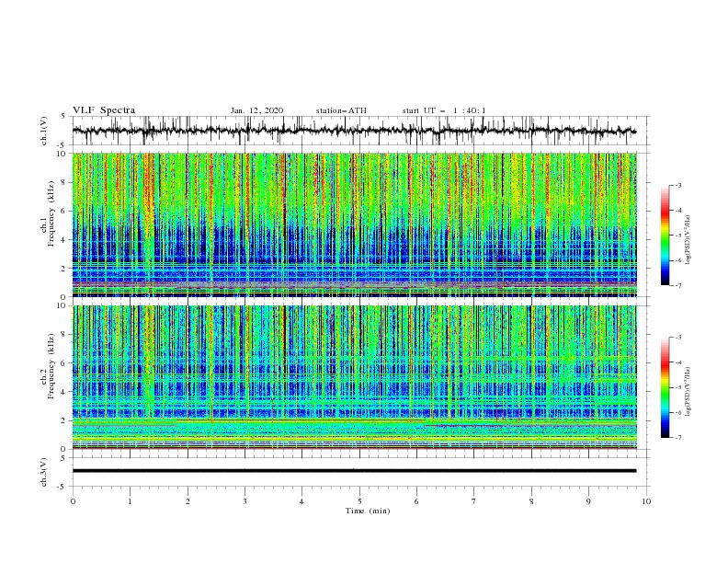Click time axis tick label "1"
Viewport: 728px width, 563px height.
tap(130, 501)
